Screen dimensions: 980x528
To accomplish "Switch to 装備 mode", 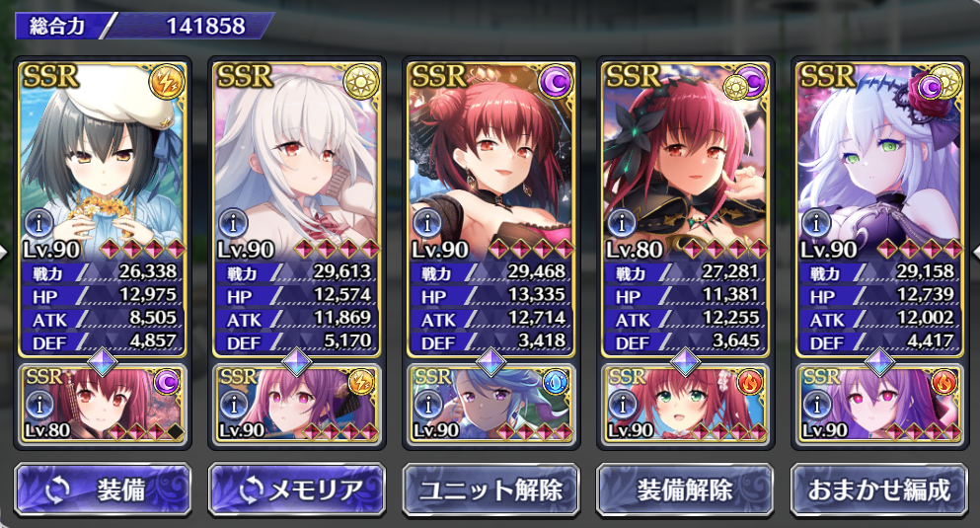I will (x=103, y=490).
